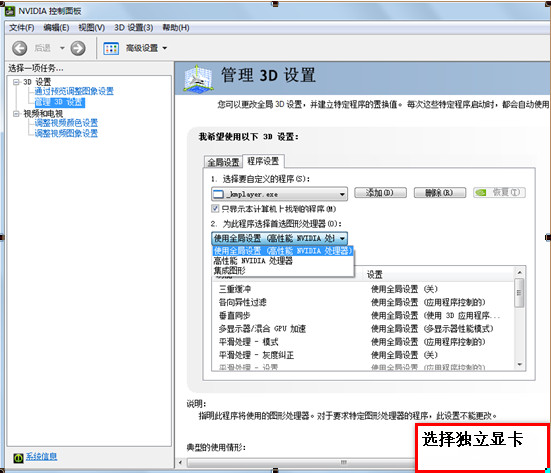
Task: Choose 使用全局设置 (高性能 NVIDIA 处理器) option
Action: coord(283,251)
